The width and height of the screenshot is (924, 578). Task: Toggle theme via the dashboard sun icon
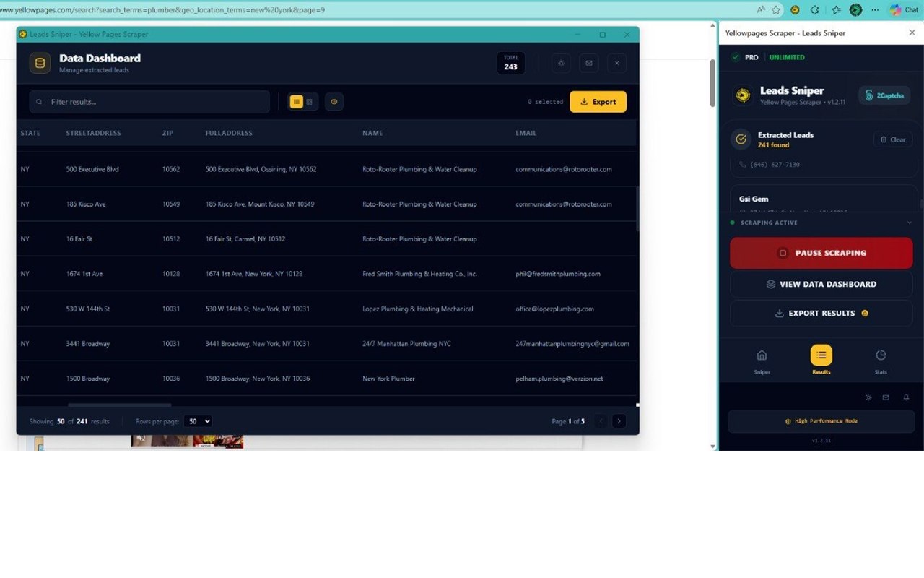(x=561, y=63)
